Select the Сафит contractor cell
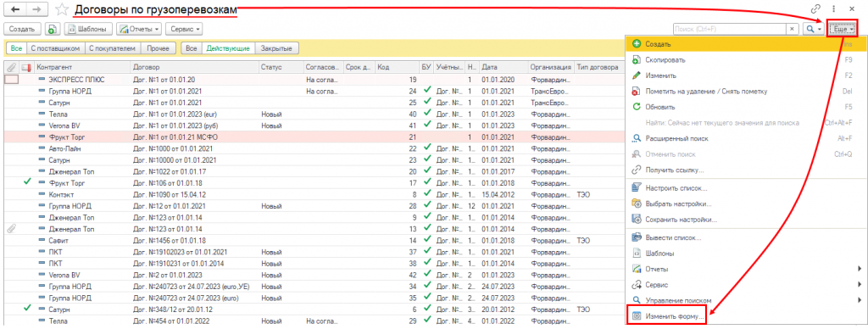 [x=82, y=240]
